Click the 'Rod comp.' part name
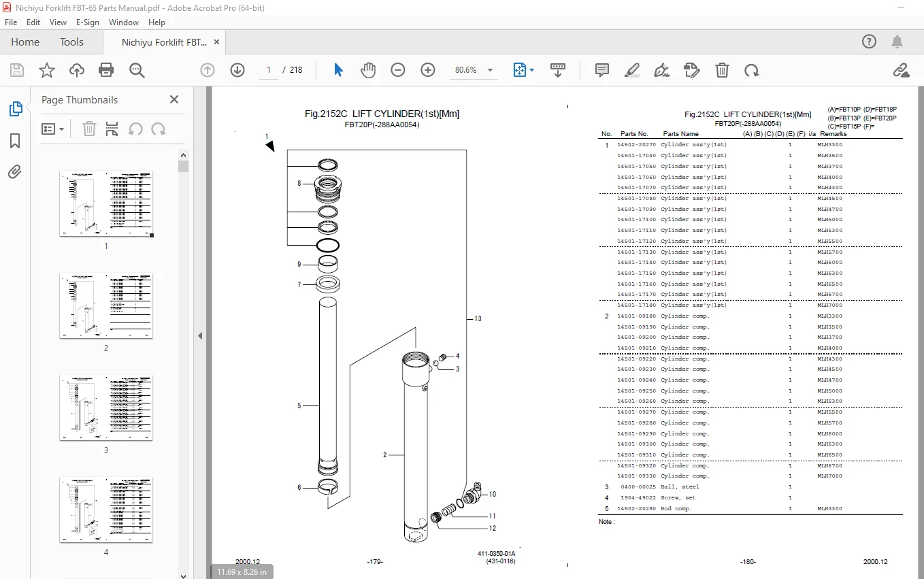Image resolution: width=924 pixels, height=579 pixels. (676, 509)
